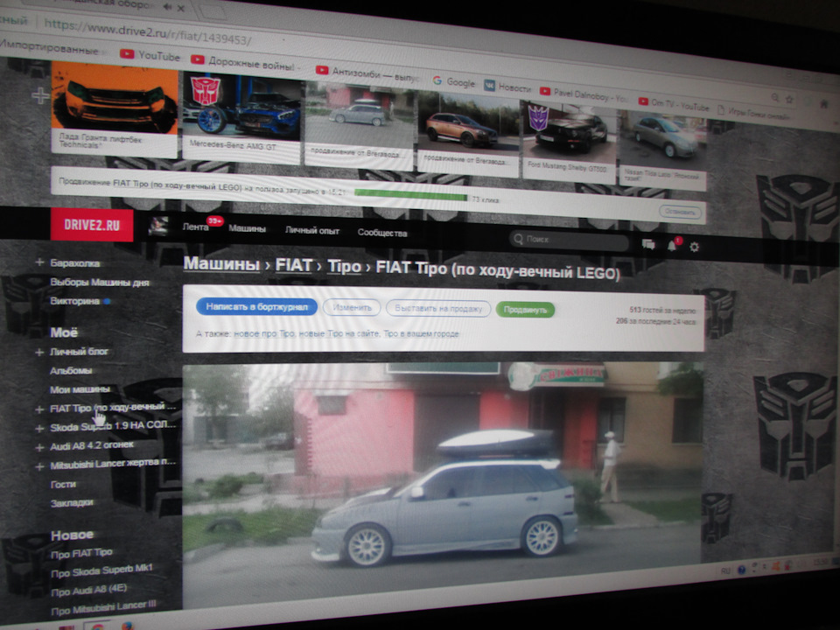
Task: Open the messages chat icon
Action: pyautogui.click(x=648, y=245)
